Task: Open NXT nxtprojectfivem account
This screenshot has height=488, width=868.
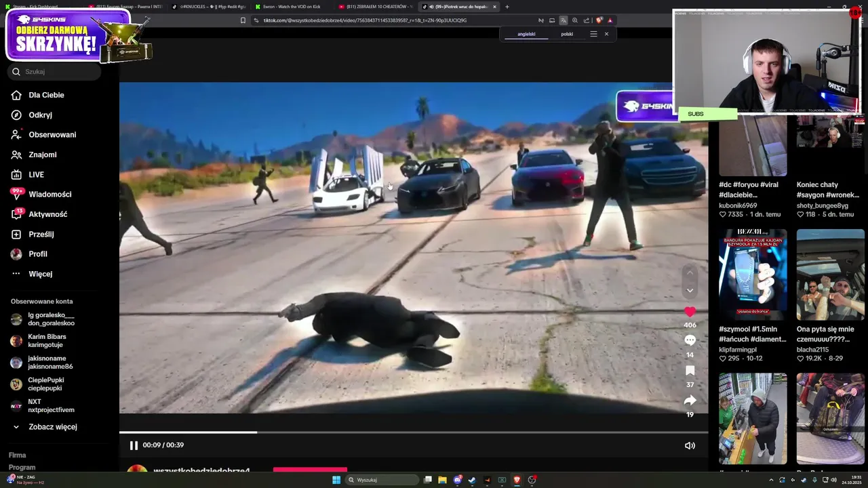Action: click(43, 406)
